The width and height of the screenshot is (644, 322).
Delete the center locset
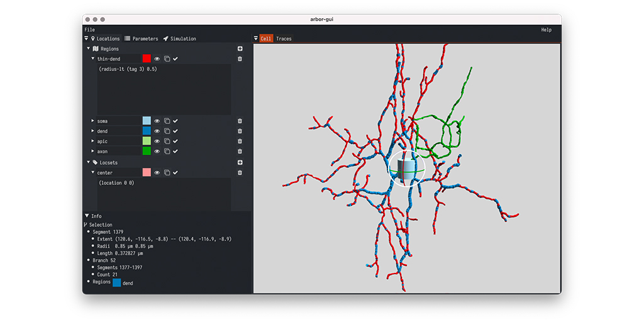[x=240, y=172]
